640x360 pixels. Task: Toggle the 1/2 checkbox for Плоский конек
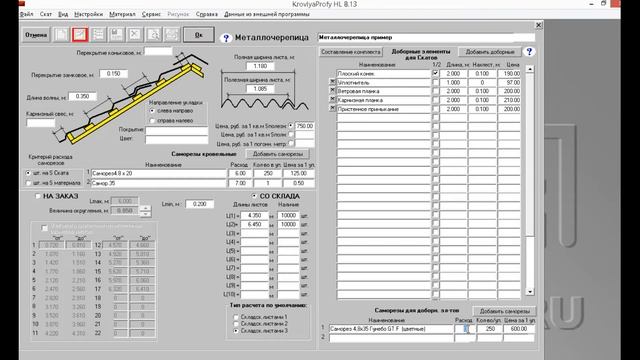click(436, 73)
